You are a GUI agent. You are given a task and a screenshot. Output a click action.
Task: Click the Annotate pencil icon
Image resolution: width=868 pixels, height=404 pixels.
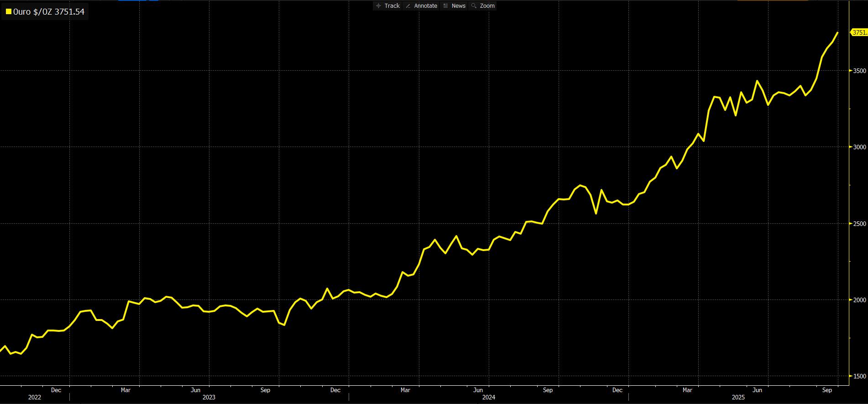(408, 6)
